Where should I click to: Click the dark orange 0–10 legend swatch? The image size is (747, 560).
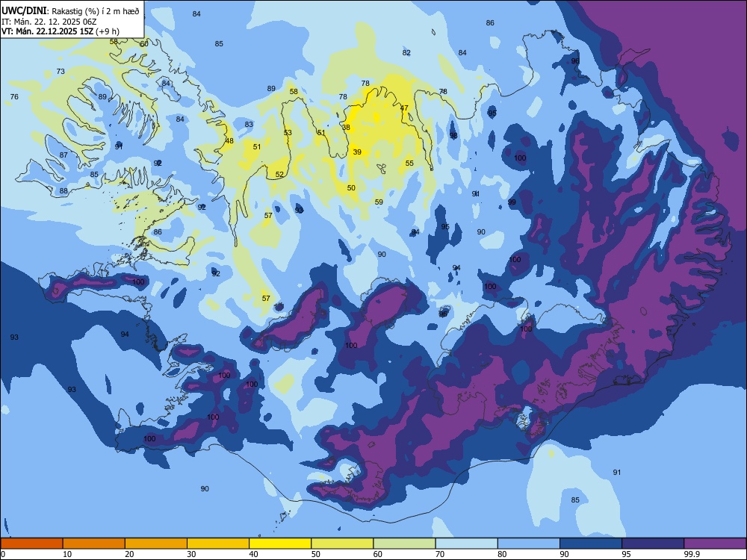click(x=32, y=544)
